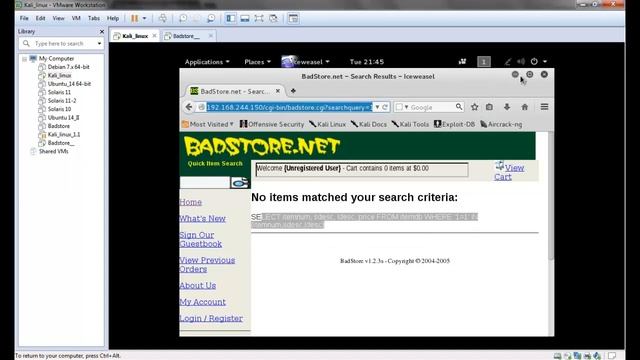
Task: Click the library search input field
Action: (60, 43)
